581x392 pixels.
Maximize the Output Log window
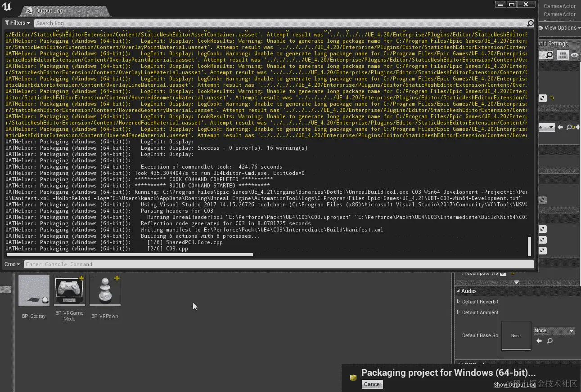[x=511, y=4]
